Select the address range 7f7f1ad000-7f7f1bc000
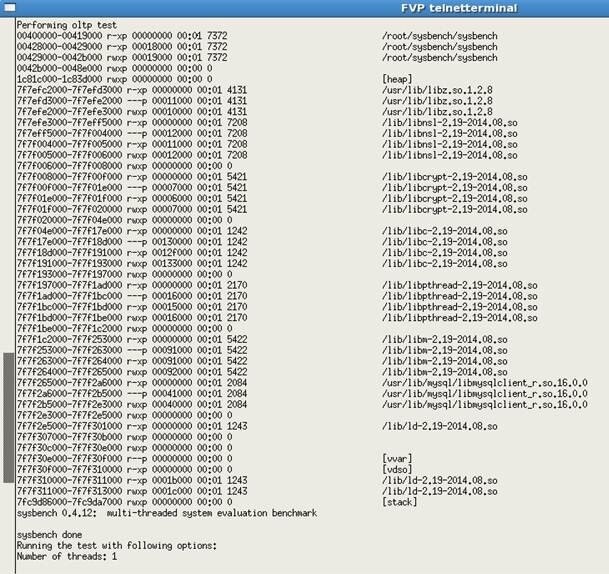609x574 pixels. [70, 296]
